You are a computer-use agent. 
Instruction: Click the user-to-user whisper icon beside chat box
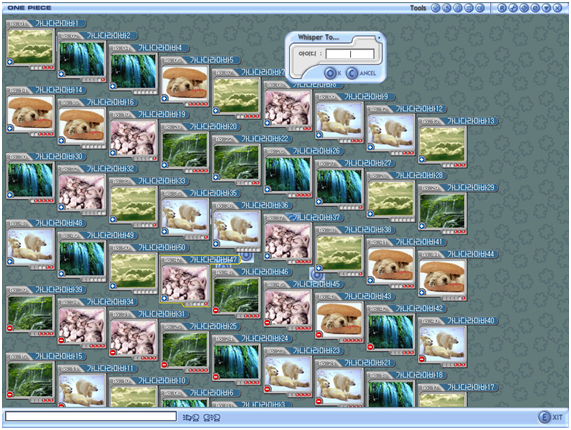pos(212,417)
